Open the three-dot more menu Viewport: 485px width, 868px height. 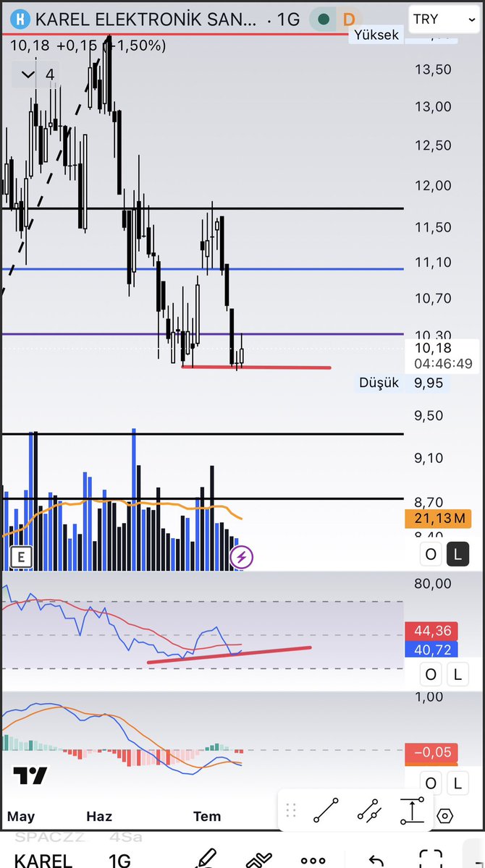click(313, 861)
